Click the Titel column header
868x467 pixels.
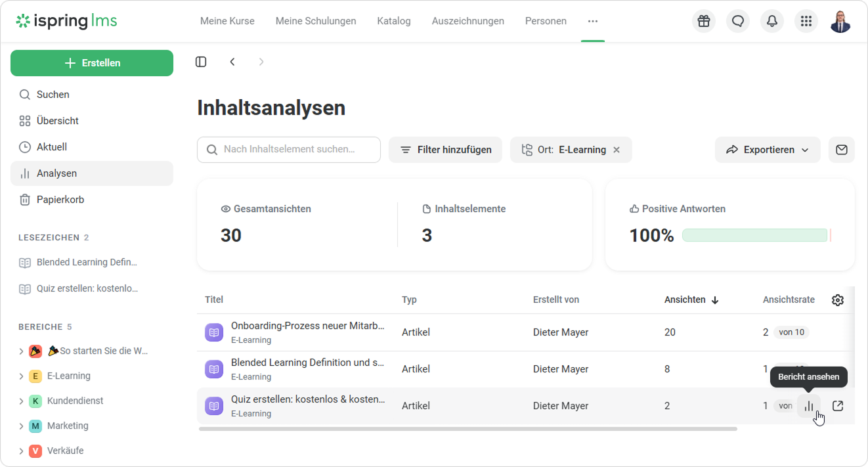(x=214, y=300)
